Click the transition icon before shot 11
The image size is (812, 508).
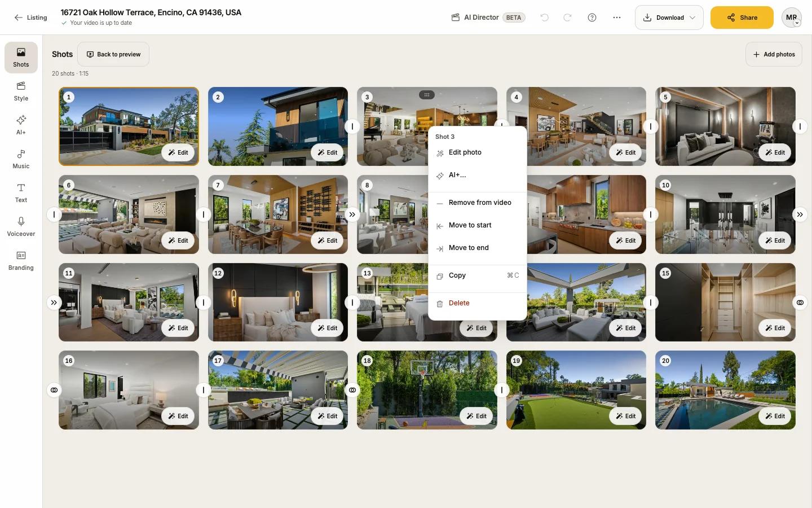54,303
